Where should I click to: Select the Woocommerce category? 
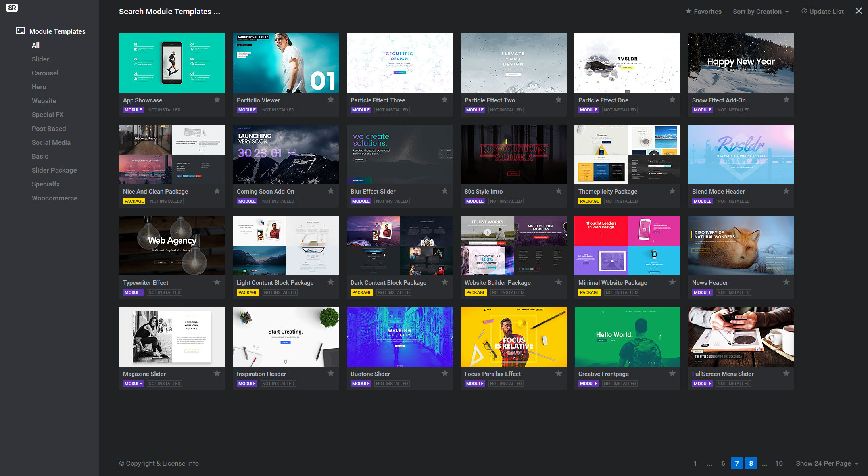coord(54,198)
